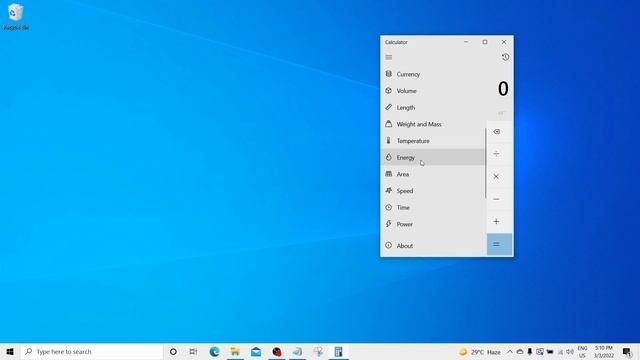Open the Windows Start menu

[10, 351]
